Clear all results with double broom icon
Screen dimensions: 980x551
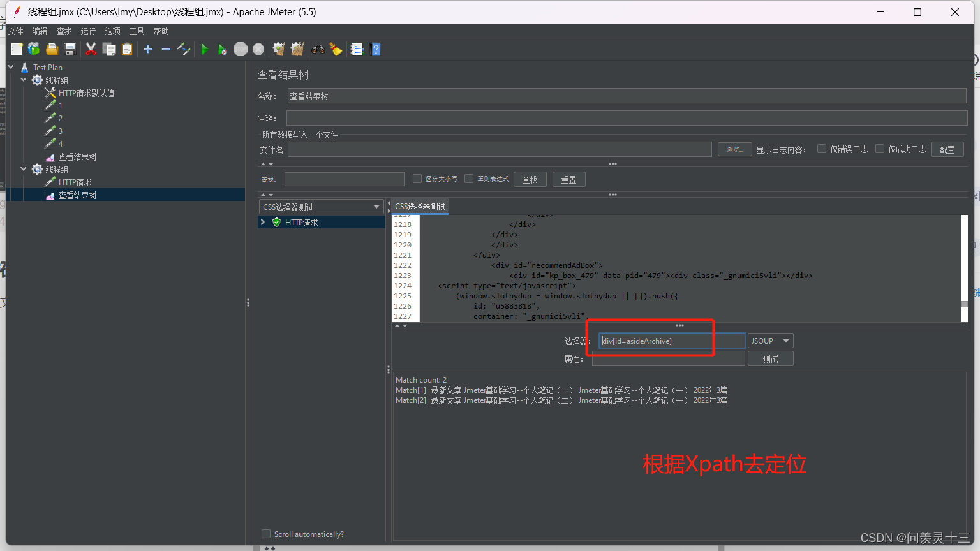pyautogui.click(x=297, y=49)
